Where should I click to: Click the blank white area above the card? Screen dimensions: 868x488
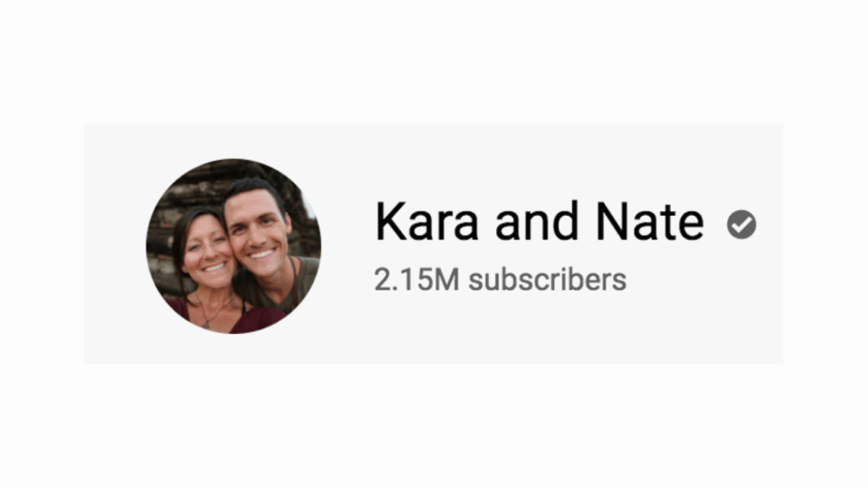[434, 61]
